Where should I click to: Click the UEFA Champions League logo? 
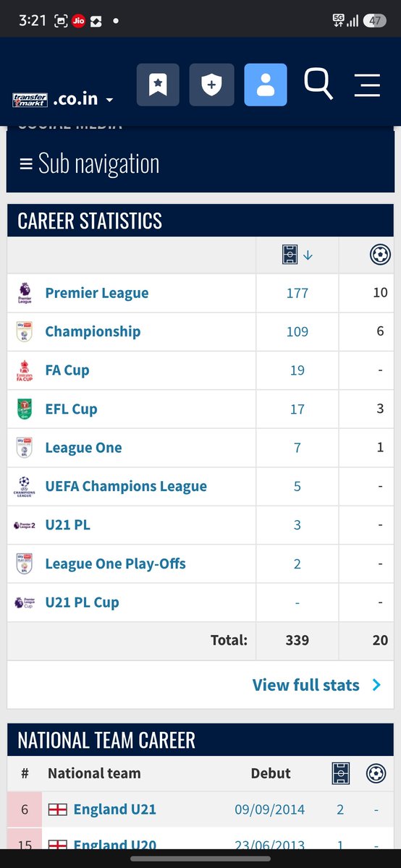coord(24,486)
